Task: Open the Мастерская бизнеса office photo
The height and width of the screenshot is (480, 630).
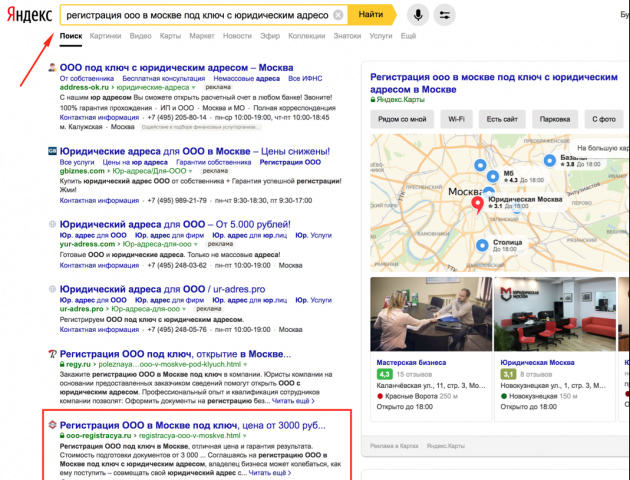Action: [431, 314]
